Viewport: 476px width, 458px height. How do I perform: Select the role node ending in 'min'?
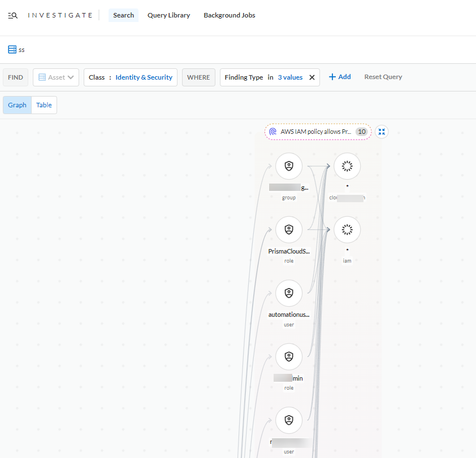click(x=289, y=357)
